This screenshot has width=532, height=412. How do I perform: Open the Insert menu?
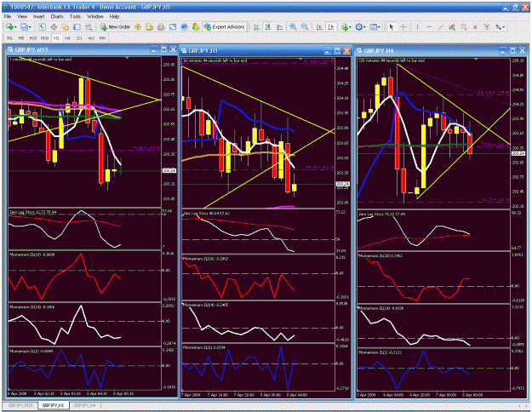(x=38, y=16)
